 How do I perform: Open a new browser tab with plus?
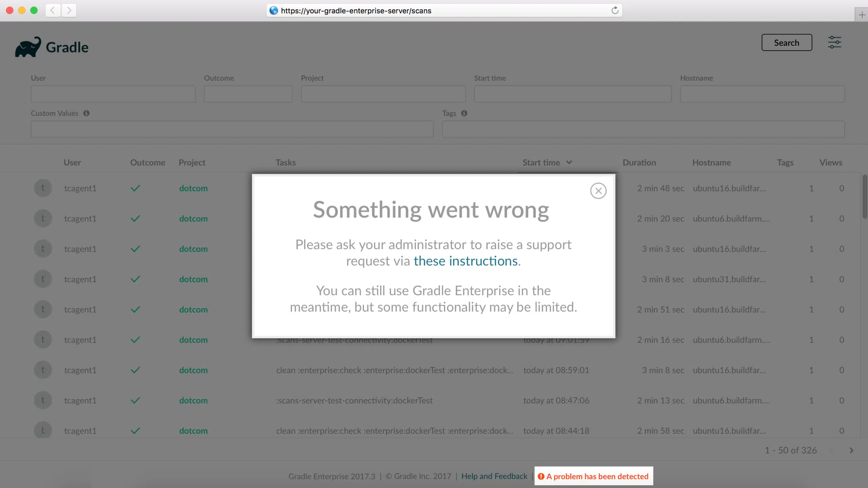(862, 15)
